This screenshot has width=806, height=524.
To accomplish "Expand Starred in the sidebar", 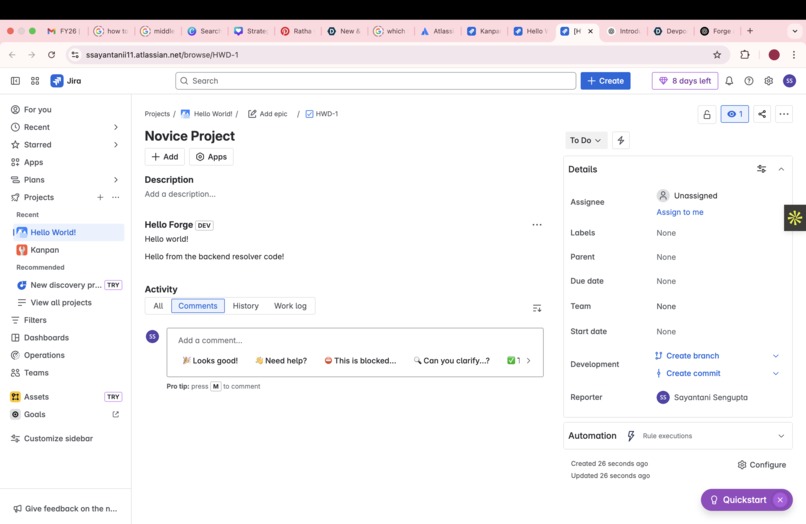I will coord(116,144).
